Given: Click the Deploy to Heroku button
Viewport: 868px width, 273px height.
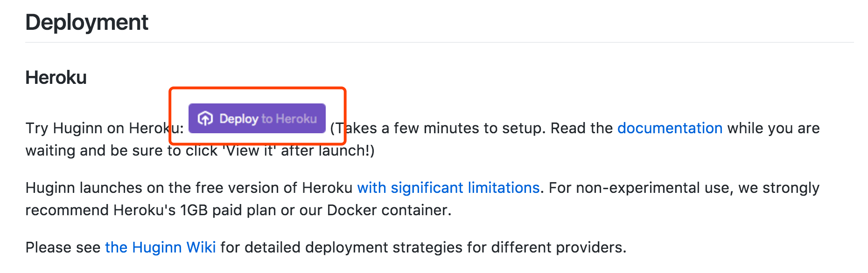Looking at the screenshot, I should [257, 118].
